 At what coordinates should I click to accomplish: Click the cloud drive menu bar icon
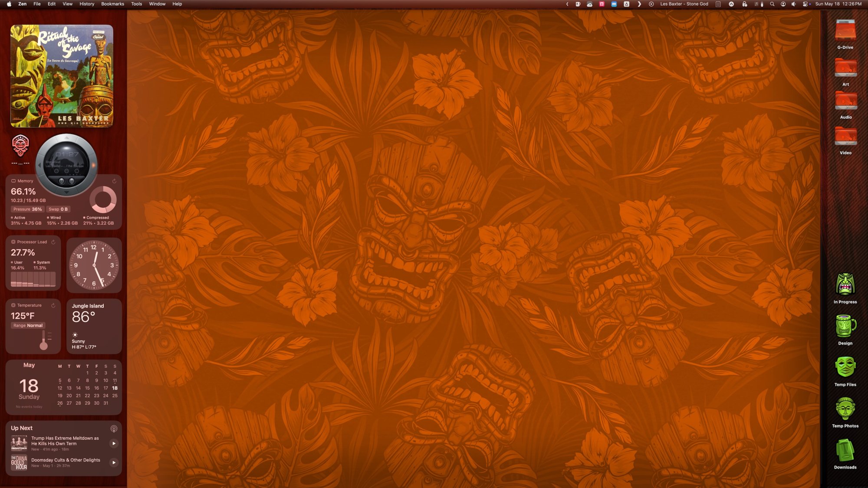coord(589,4)
